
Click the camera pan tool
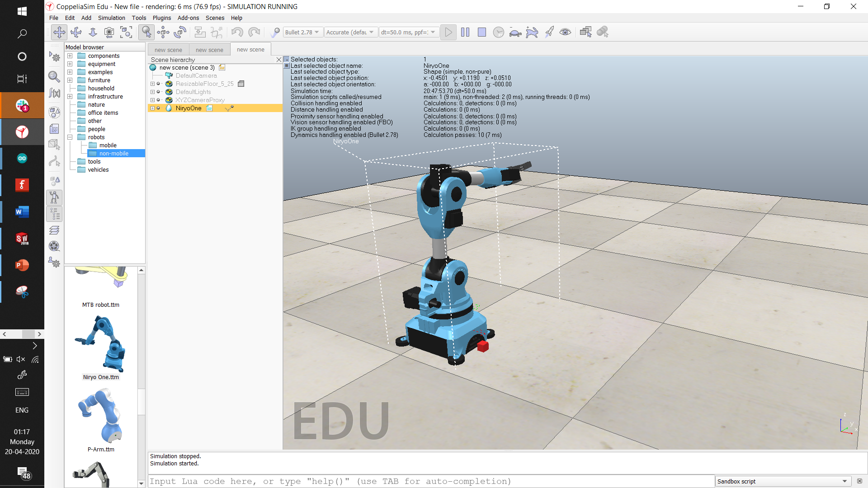pos(59,32)
